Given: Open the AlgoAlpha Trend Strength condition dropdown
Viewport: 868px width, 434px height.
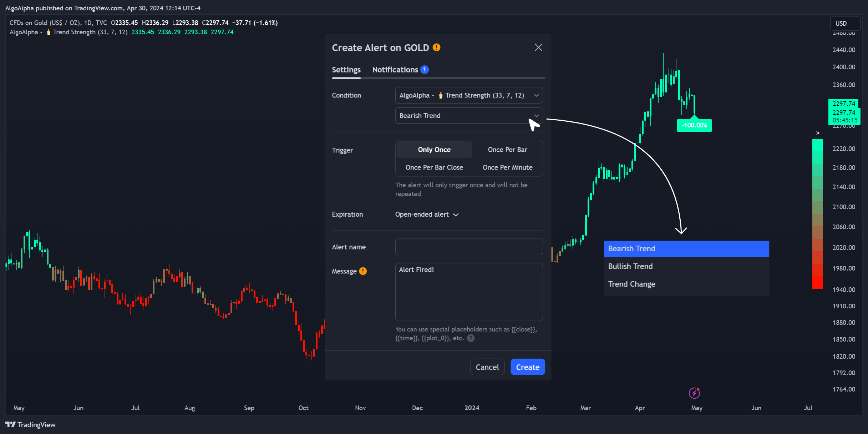Looking at the screenshot, I should (x=469, y=95).
